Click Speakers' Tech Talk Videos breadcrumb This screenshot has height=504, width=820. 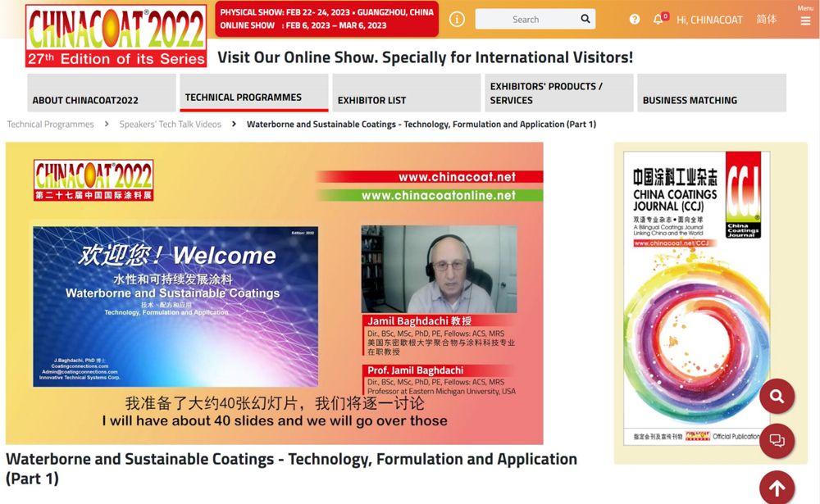tap(170, 124)
